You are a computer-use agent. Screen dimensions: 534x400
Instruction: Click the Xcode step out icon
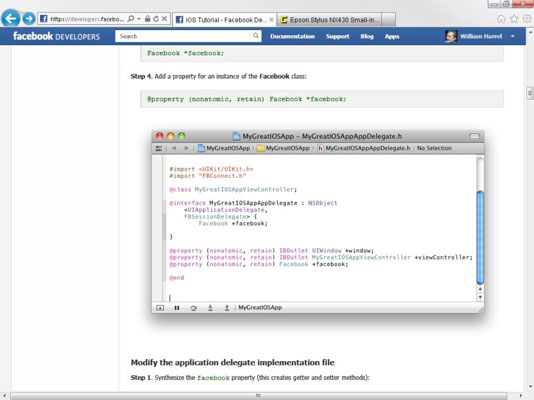(x=227, y=308)
